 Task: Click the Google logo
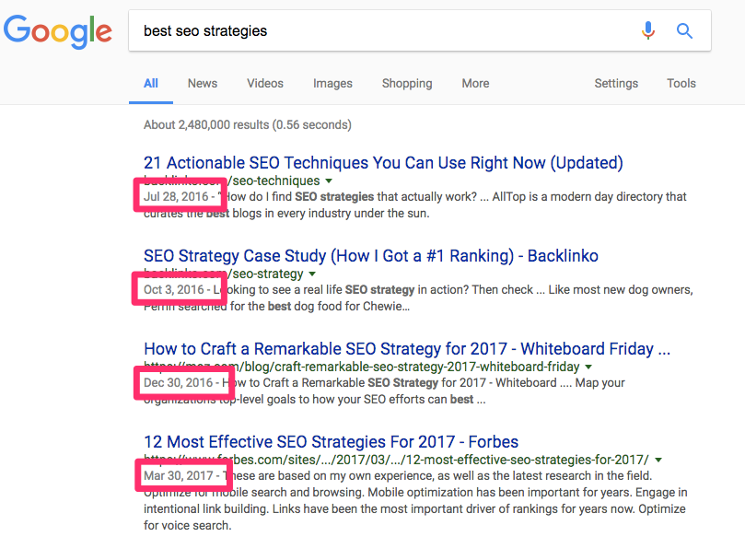click(x=58, y=30)
